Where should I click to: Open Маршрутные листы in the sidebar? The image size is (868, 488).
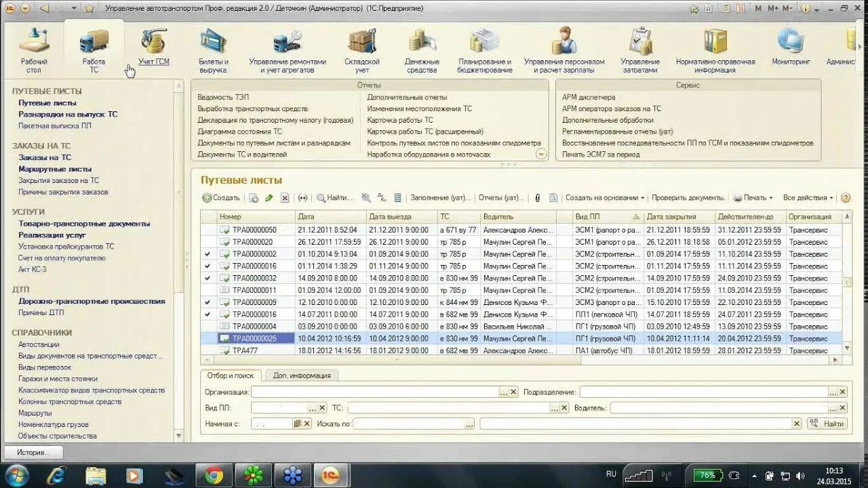[55, 169]
